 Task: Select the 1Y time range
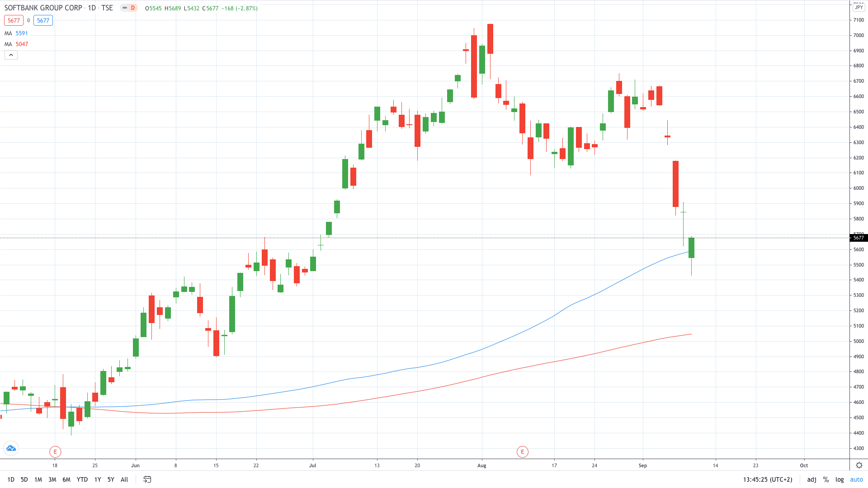click(98, 479)
